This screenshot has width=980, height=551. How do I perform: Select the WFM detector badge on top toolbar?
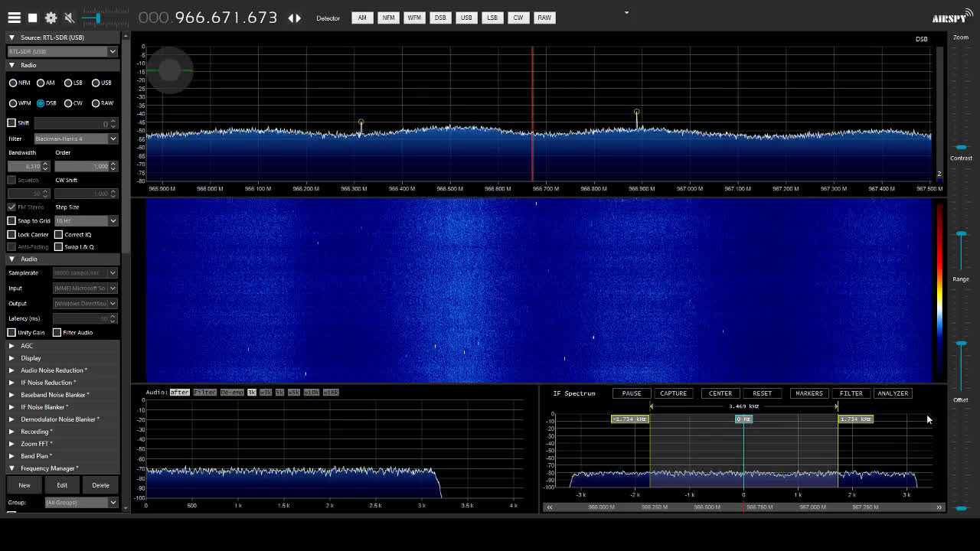[x=414, y=18]
